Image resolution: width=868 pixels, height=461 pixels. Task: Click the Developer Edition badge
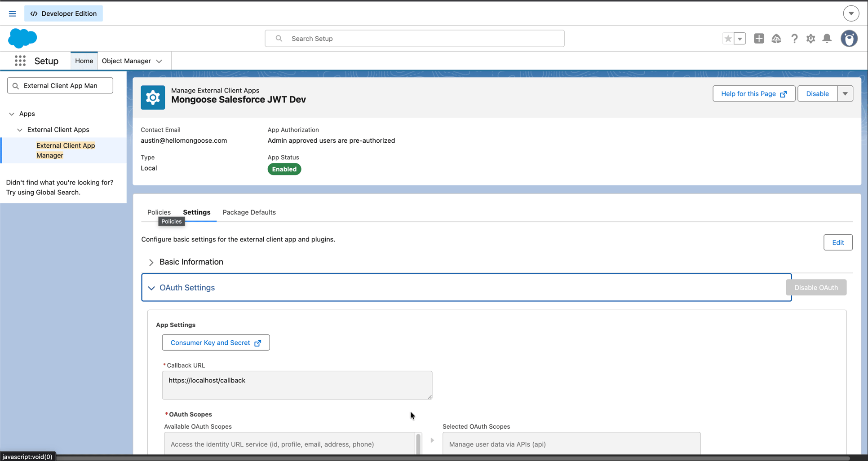click(63, 13)
